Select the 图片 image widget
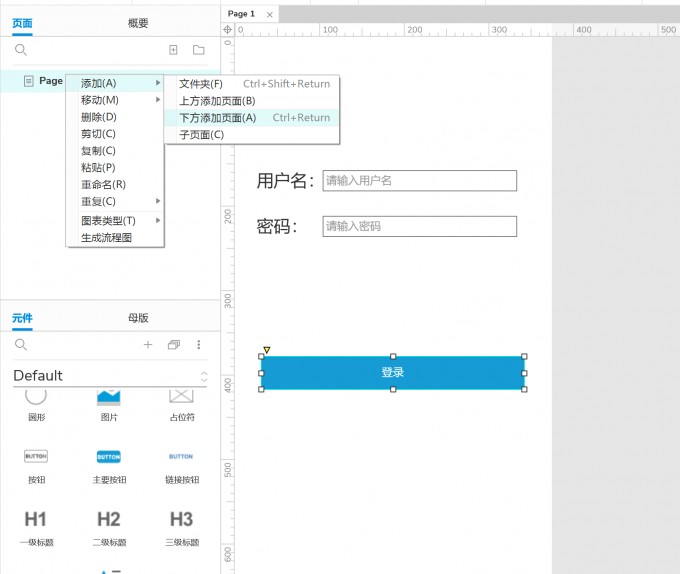 click(109, 405)
